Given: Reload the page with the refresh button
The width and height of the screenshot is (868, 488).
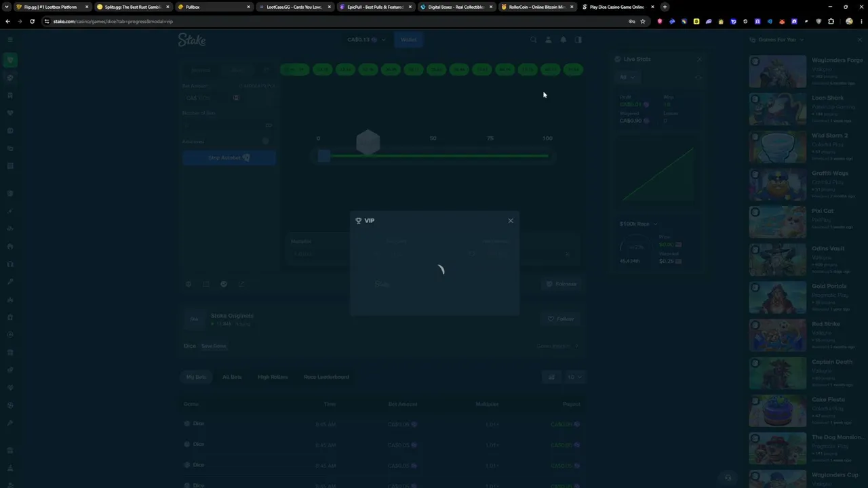Looking at the screenshot, I should (32, 21).
